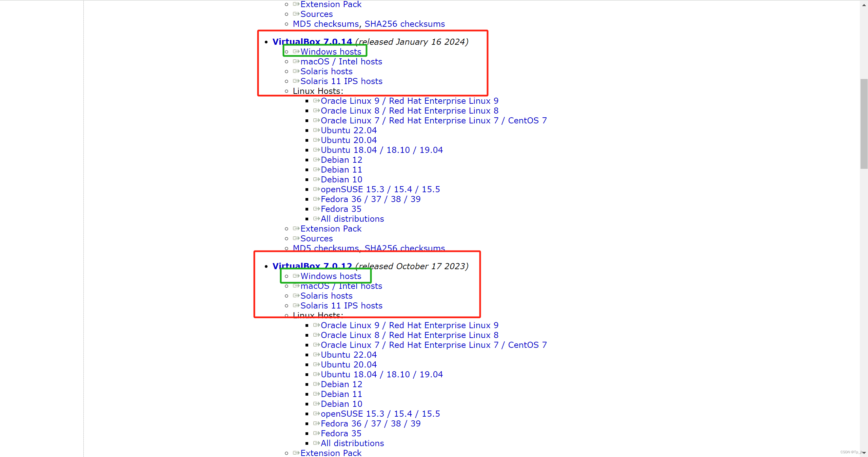868x457 pixels.
Task: Click the Windows hosts link for VirtualBox 7.0.12
Action: pos(331,276)
